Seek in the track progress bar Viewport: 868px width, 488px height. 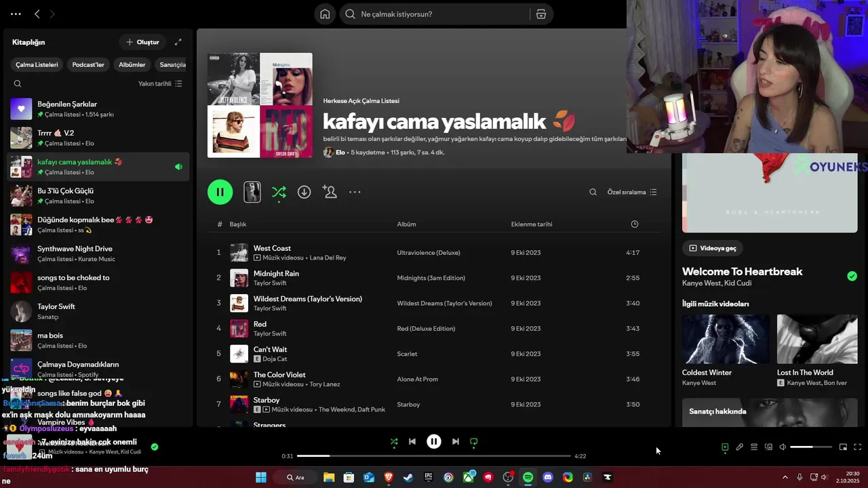pos(434,456)
